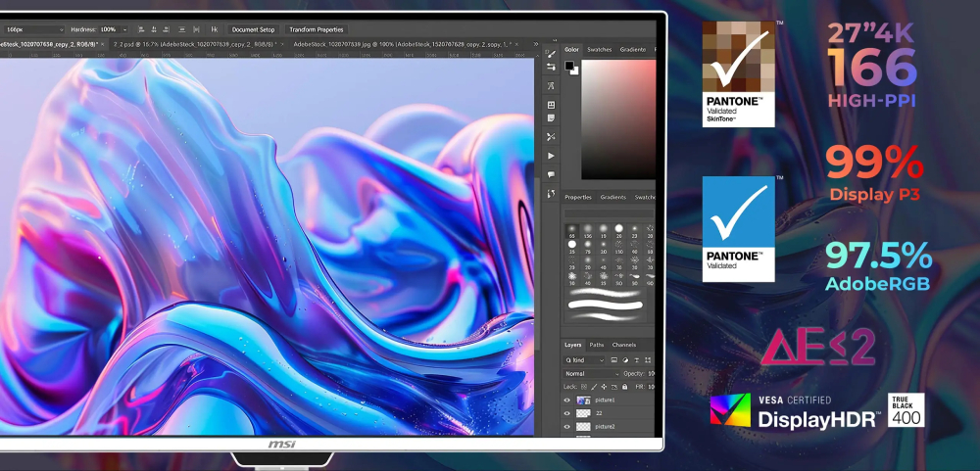Image resolution: width=980 pixels, height=471 pixels.
Task: Click the white background color swatch
Action: click(575, 71)
